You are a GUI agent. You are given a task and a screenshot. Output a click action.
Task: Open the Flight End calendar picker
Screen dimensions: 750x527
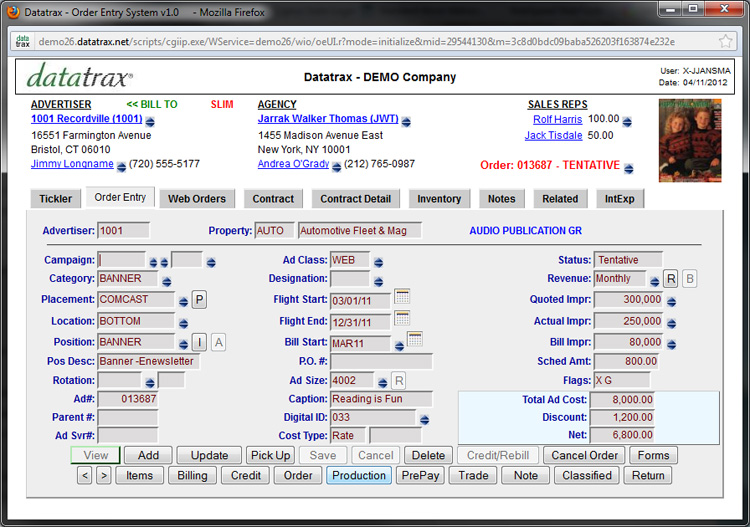click(402, 318)
